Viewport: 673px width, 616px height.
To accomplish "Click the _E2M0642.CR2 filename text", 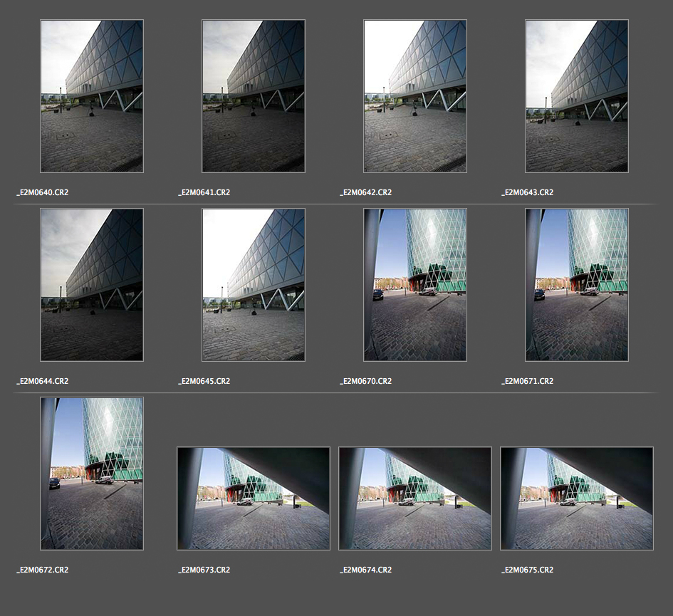I will (x=366, y=192).
